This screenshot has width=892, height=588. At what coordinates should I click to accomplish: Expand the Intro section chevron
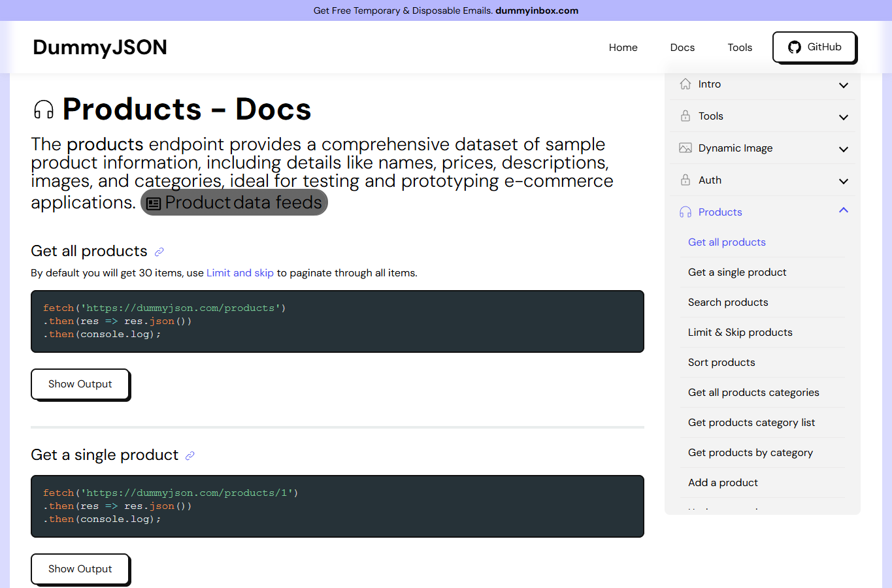[844, 85]
